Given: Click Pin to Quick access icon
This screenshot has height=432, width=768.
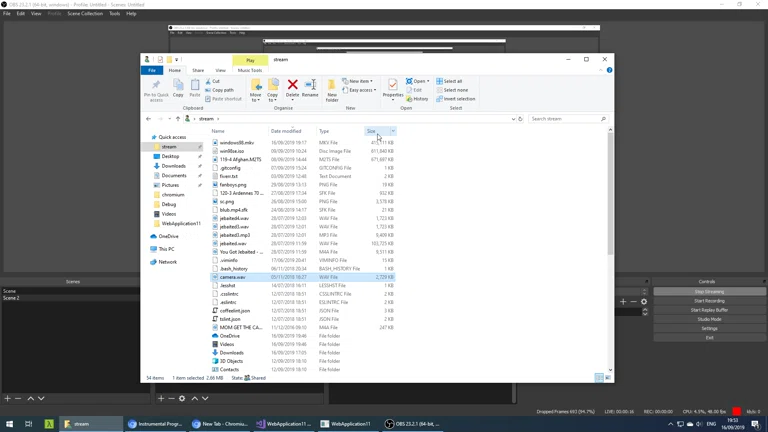Looking at the screenshot, I should click(156, 89).
